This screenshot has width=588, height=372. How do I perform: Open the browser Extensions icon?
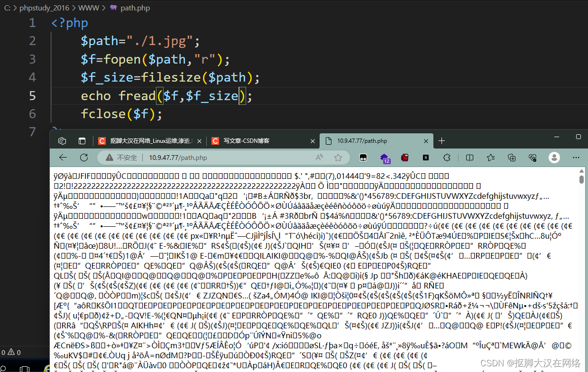click(447, 158)
